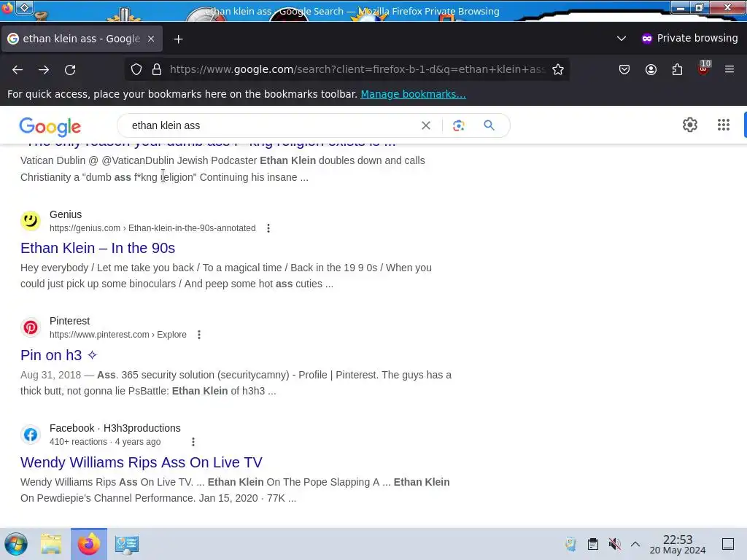Open more options for Pinterest result
The width and height of the screenshot is (747, 560).
point(199,335)
